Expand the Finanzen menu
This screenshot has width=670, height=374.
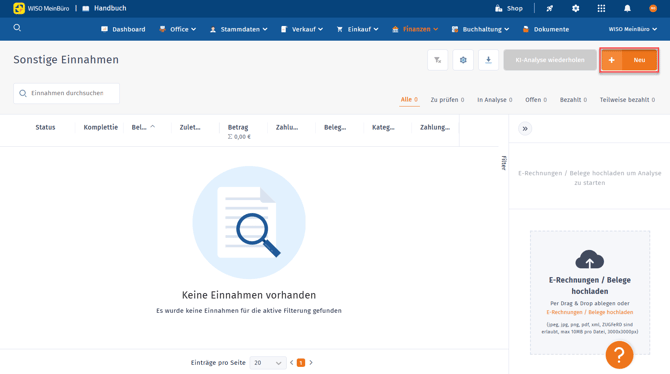(415, 29)
